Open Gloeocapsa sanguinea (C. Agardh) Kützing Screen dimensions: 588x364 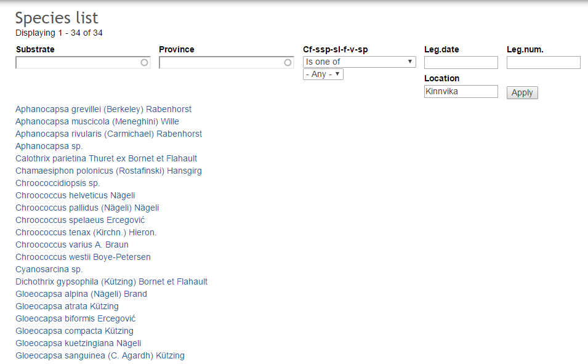coord(100,355)
